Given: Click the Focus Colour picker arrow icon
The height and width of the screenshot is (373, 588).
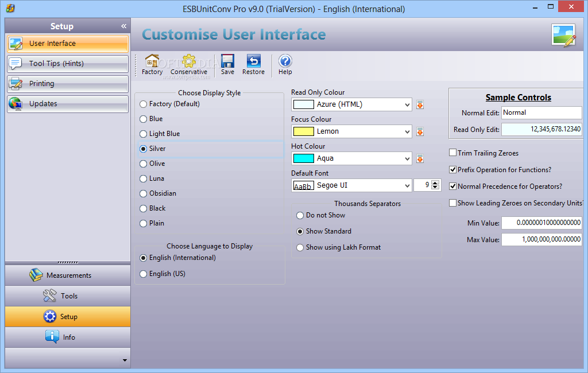Looking at the screenshot, I should 420,131.
